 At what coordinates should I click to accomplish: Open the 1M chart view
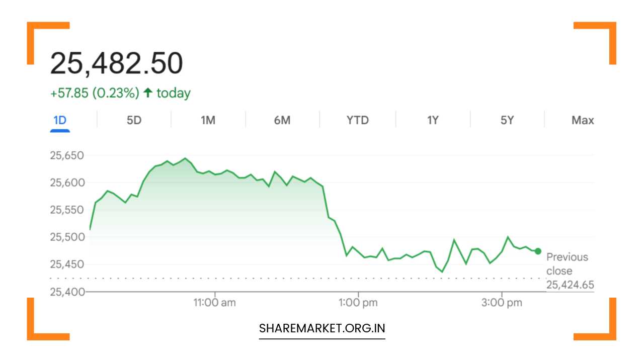point(208,120)
